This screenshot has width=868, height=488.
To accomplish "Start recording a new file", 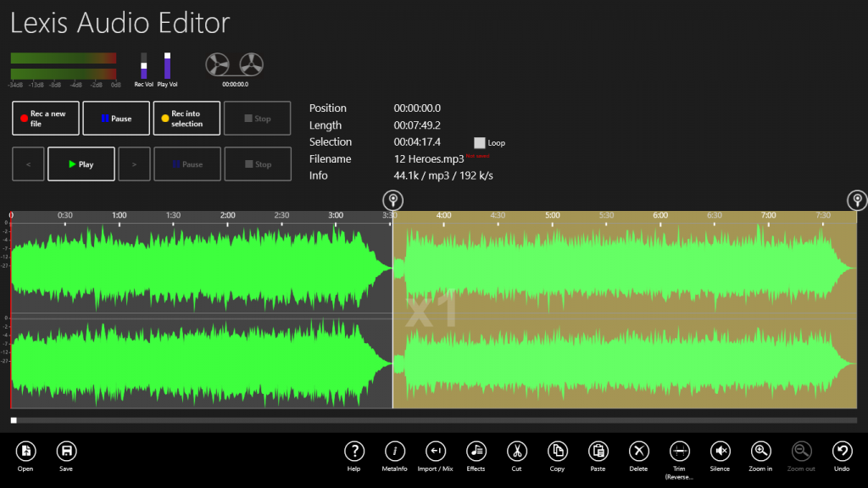I will pos(45,118).
